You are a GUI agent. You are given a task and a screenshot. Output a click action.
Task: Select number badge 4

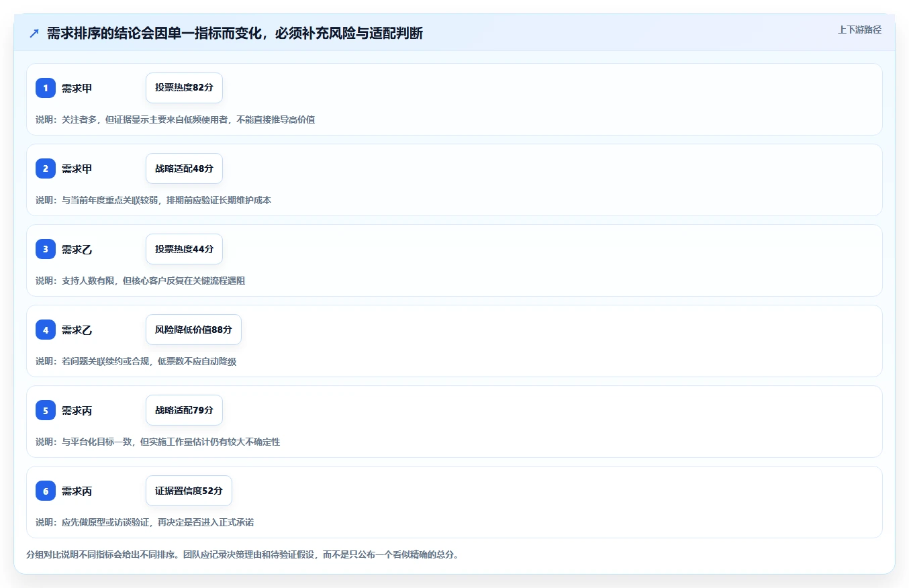(46, 330)
